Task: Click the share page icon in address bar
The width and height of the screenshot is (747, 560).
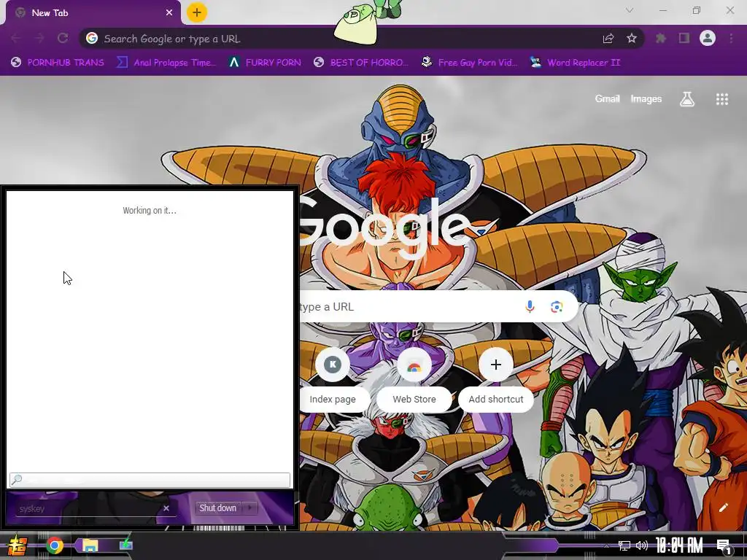Action: click(x=608, y=39)
